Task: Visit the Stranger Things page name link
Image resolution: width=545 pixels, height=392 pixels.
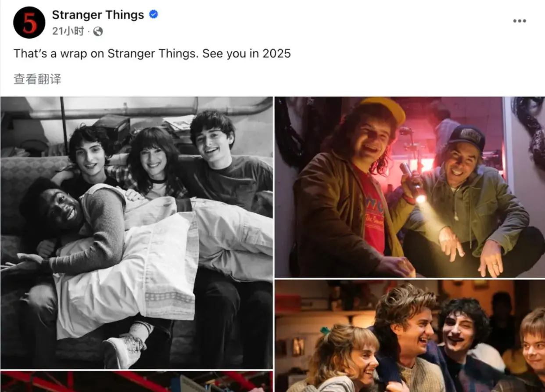Action: pyautogui.click(x=98, y=15)
